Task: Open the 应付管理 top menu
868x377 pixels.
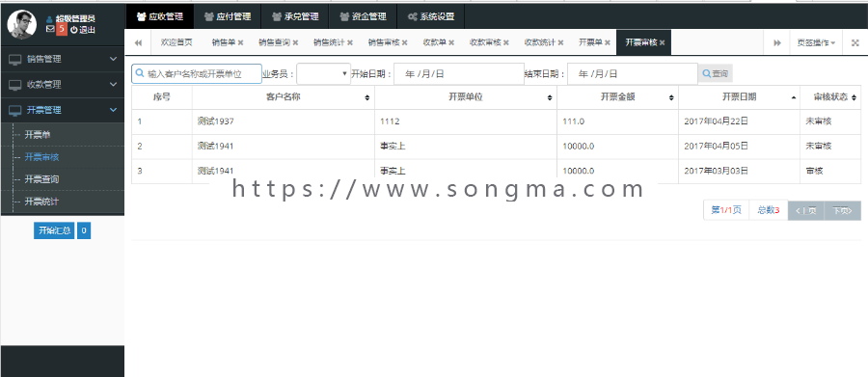Action: click(228, 16)
